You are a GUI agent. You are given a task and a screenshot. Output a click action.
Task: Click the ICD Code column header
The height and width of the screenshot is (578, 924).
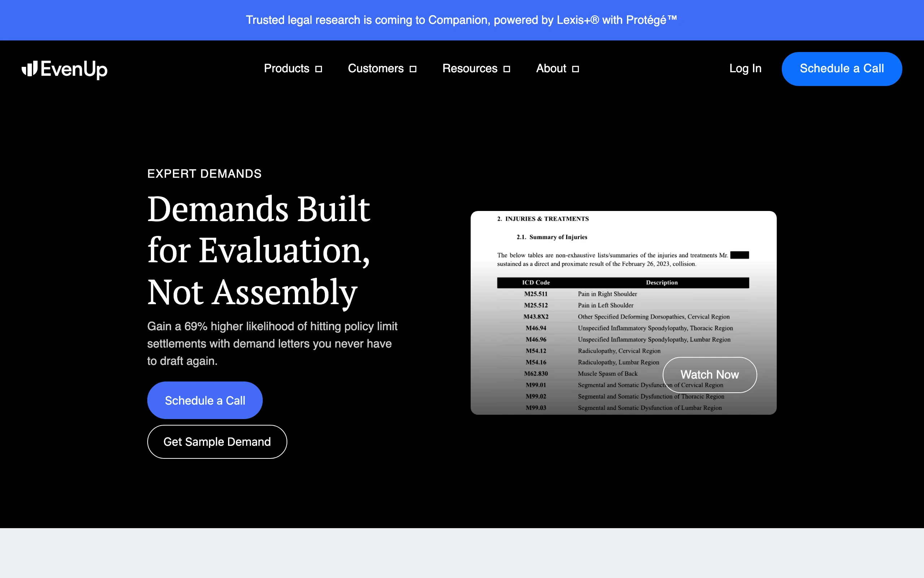point(536,282)
